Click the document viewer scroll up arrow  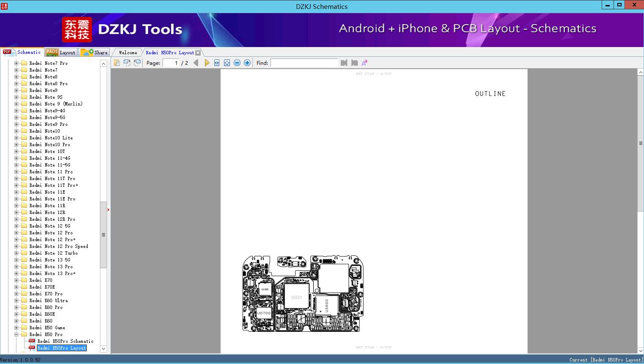641,72
